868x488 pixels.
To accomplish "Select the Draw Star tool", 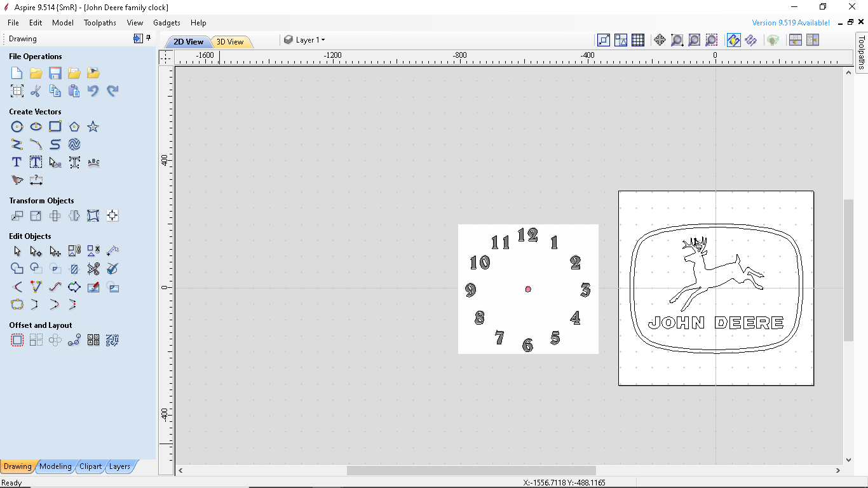I will [x=93, y=126].
